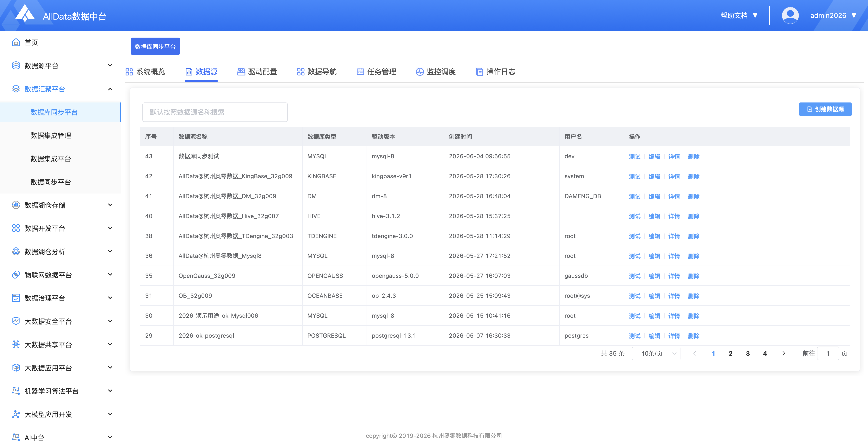The image size is (868, 444).
Task: Switch to the 数据导航 tab
Action: tap(317, 72)
